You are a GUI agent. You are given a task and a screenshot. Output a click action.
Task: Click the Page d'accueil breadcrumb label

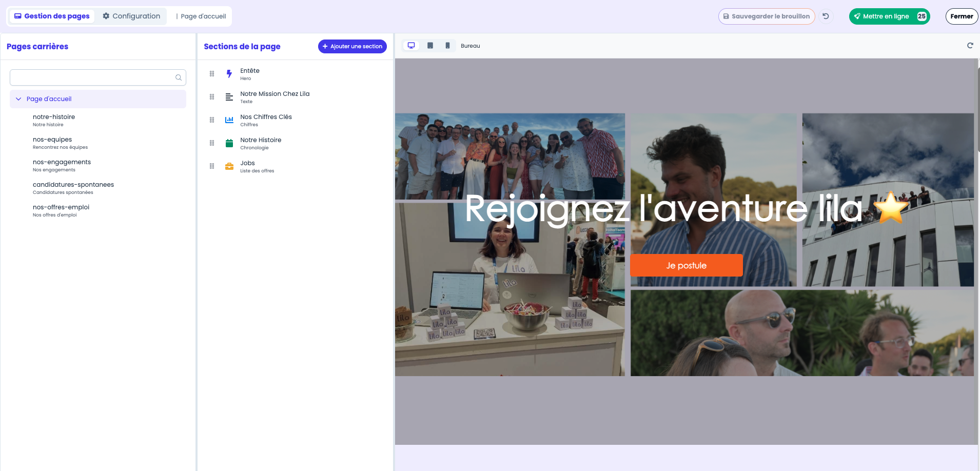(x=203, y=16)
